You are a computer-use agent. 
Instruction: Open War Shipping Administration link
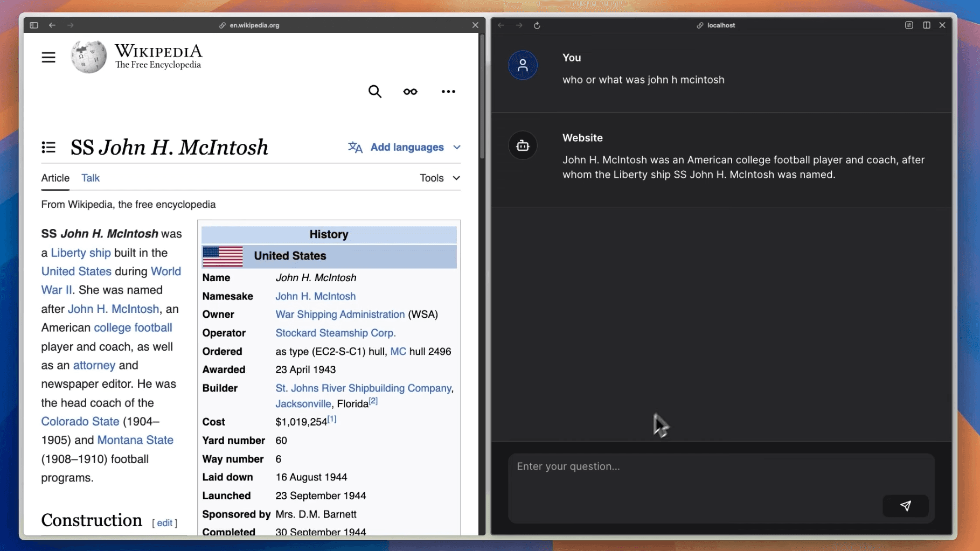[x=340, y=314]
